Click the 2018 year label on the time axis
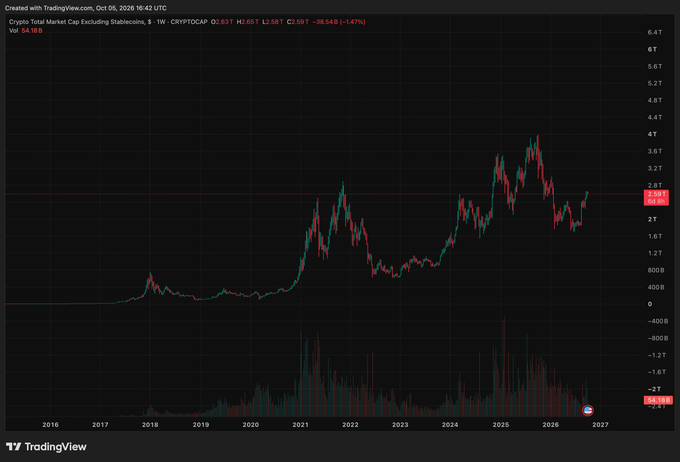Screen dimensions: 680x462 tap(150, 425)
